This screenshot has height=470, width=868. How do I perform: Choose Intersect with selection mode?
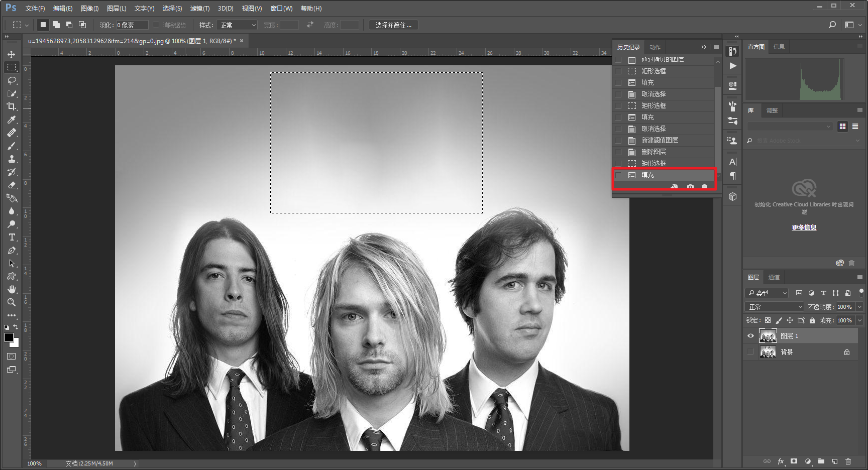click(82, 25)
